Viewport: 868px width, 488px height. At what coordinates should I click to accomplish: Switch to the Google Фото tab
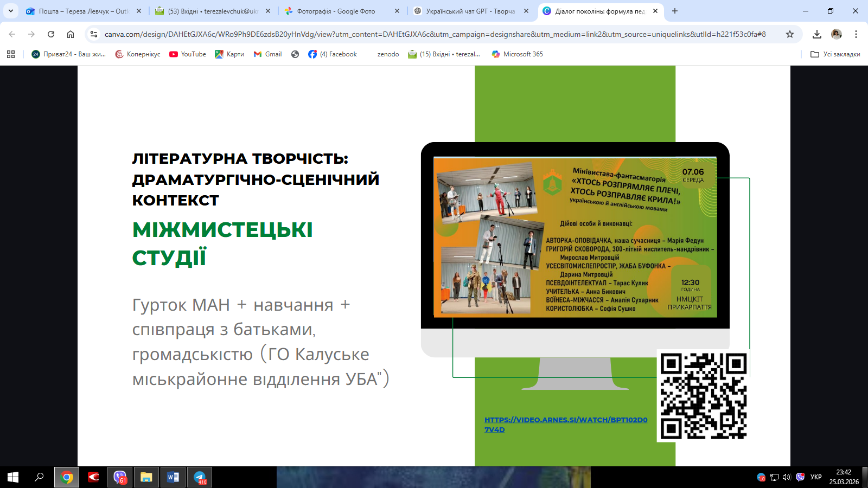[336, 10]
